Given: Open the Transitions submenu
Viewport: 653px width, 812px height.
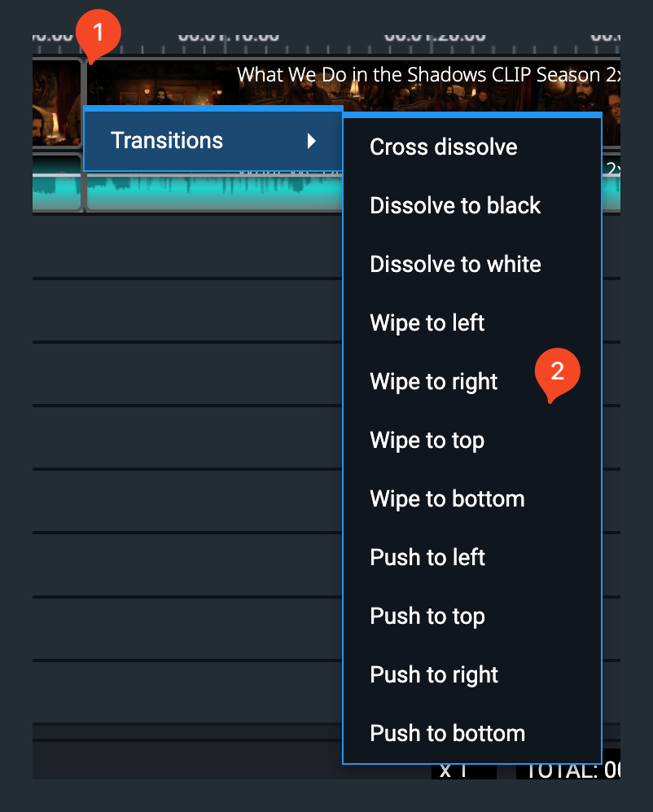Looking at the screenshot, I should click(x=213, y=140).
